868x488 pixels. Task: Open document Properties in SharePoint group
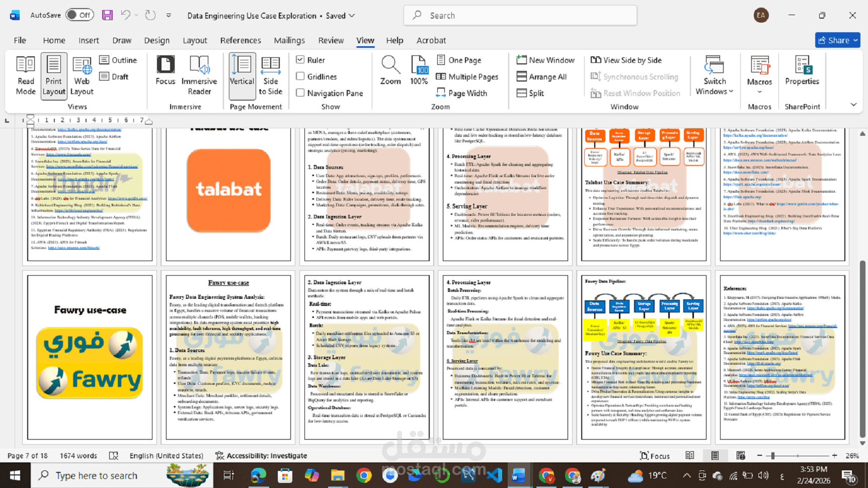click(x=802, y=71)
